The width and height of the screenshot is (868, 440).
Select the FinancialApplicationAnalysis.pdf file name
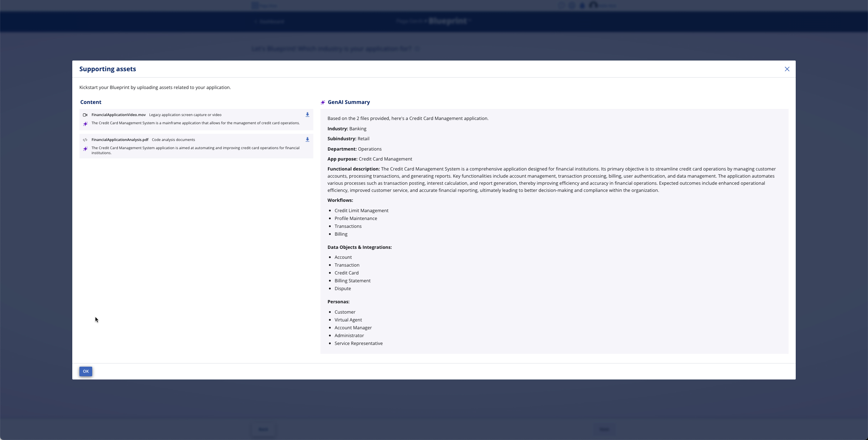pos(120,140)
